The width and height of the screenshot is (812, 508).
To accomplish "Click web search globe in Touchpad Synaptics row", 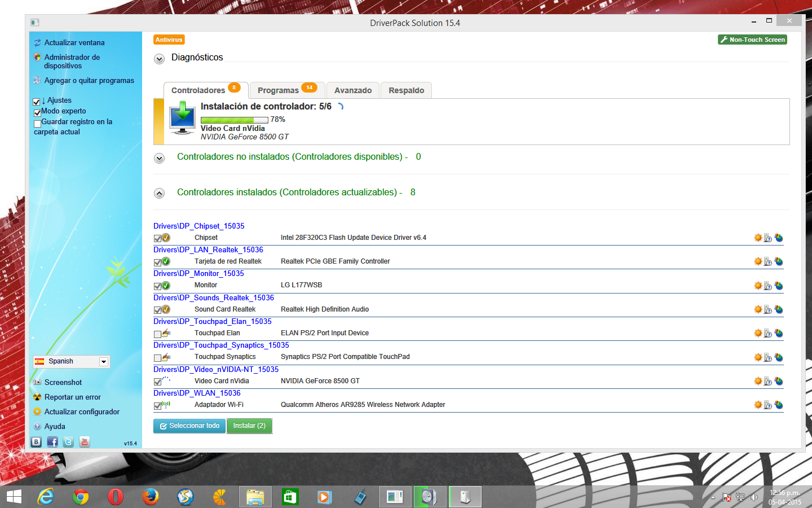I will (779, 357).
